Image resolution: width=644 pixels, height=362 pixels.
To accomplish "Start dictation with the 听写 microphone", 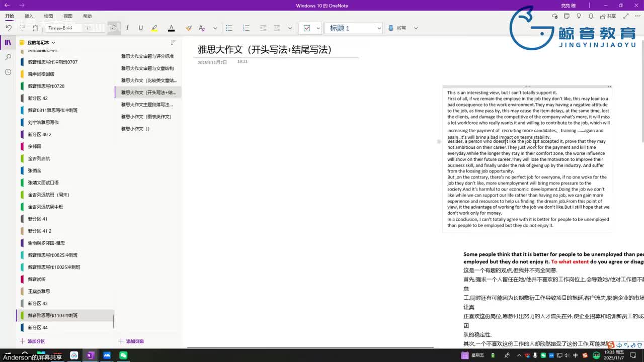I will tap(397, 28).
